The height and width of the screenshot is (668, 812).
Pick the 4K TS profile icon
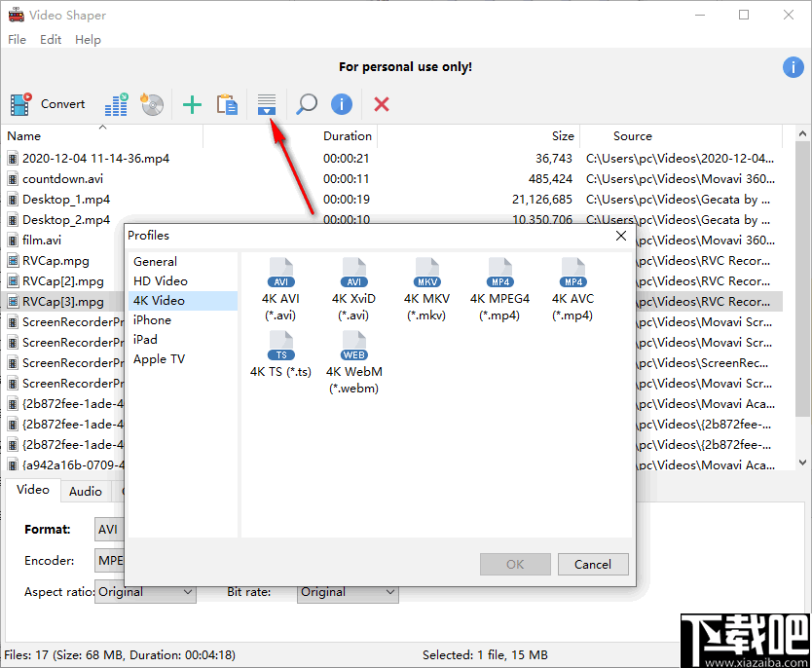point(280,346)
